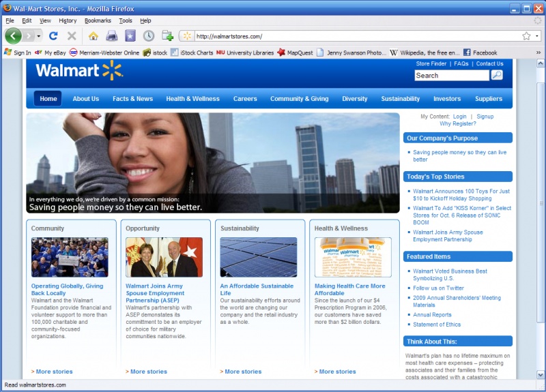Go to the Home page icon in toolbar
The width and height of the screenshot is (546, 392).
93,36
